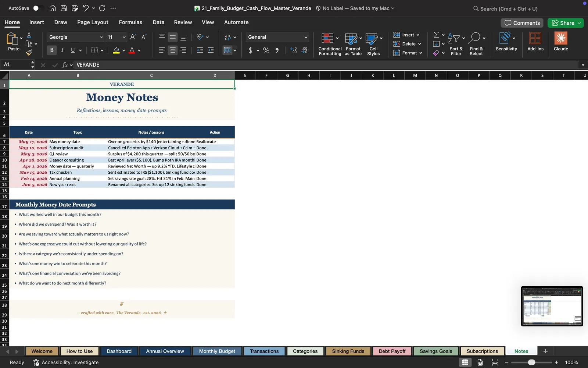Click Accessibility: Investigate in status bar
The image size is (588, 368).
tap(66, 362)
